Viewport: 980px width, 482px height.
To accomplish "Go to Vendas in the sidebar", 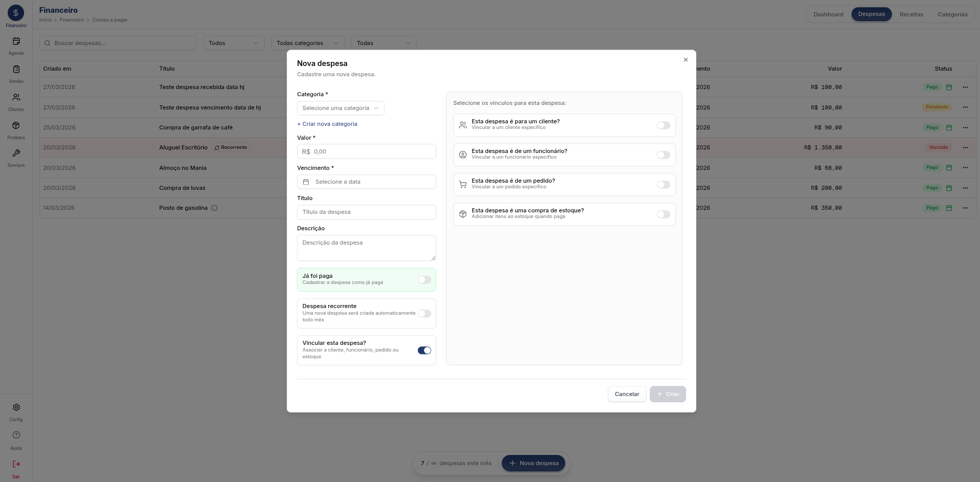I will (x=16, y=70).
